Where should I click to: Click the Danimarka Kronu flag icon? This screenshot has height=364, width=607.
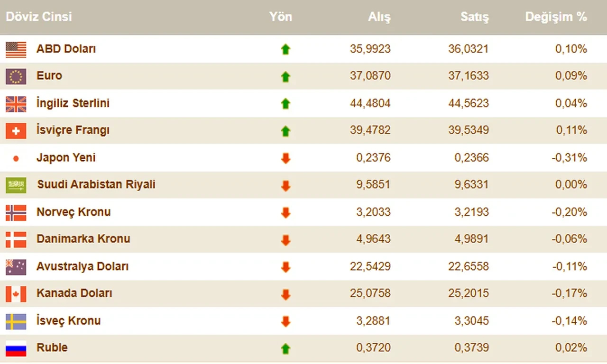16,239
